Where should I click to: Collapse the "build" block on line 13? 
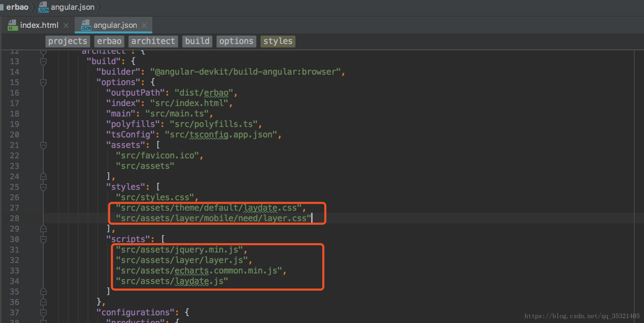[x=43, y=62]
